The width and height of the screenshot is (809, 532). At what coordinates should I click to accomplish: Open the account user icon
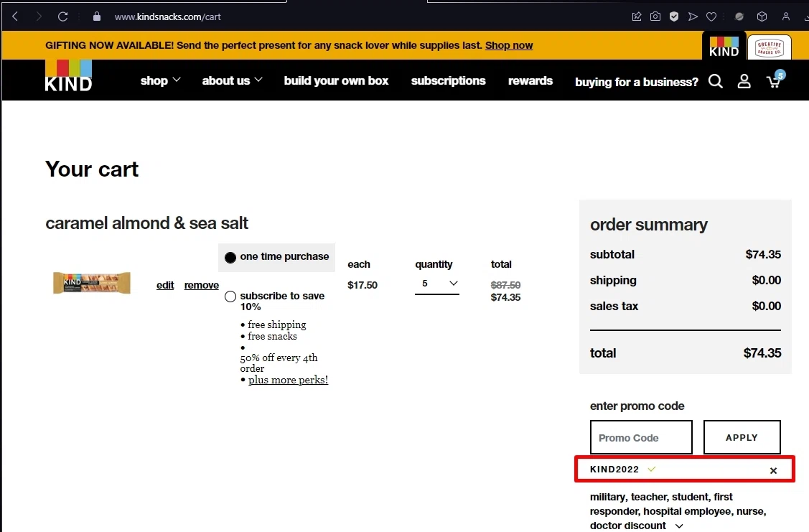tap(744, 81)
